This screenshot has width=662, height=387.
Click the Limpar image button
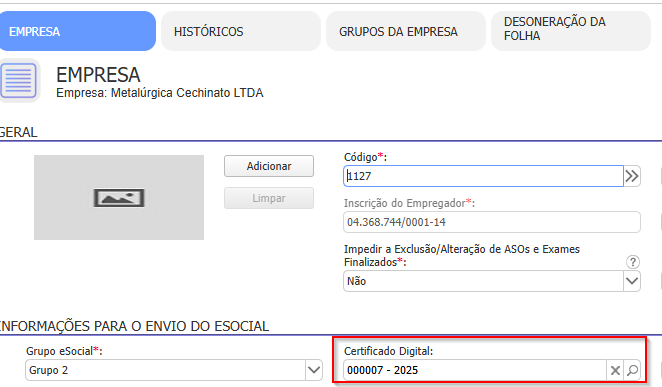coord(269,198)
